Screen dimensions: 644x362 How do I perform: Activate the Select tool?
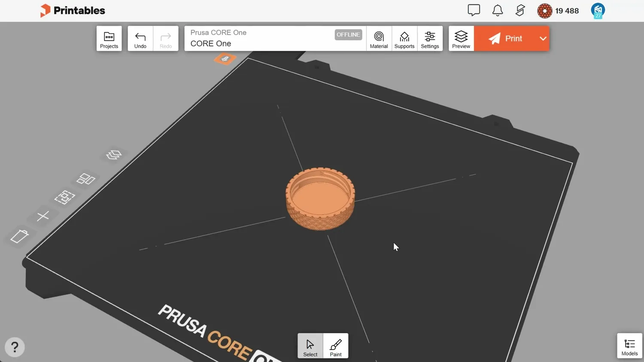pyautogui.click(x=310, y=346)
